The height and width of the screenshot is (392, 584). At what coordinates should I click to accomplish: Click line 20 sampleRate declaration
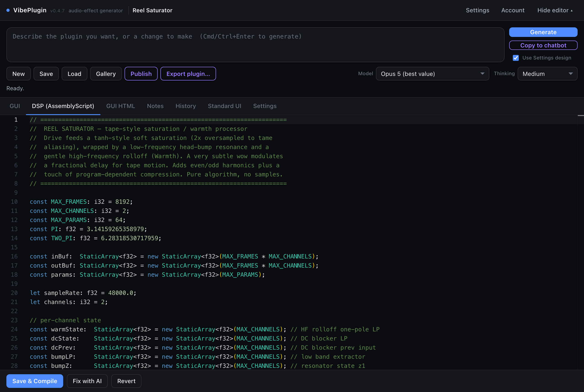[x=83, y=293]
